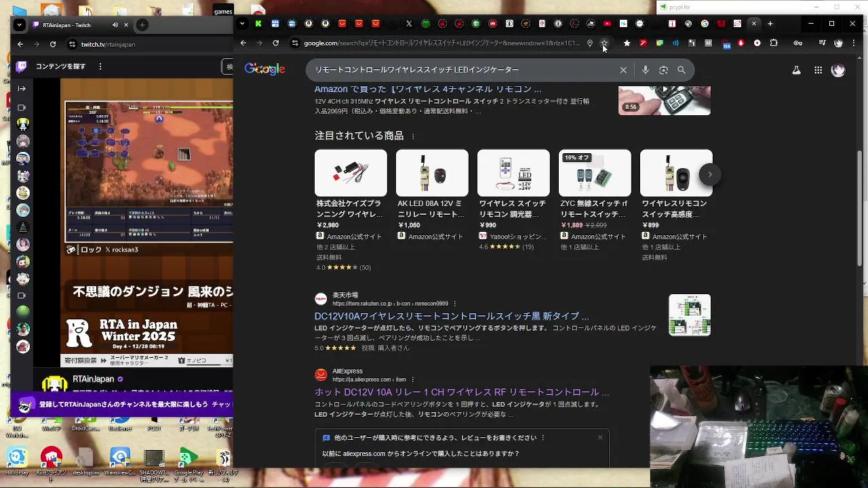Open the Chrome extensions puzzle menu
The image size is (868, 488).
click(x=774, y=43)
